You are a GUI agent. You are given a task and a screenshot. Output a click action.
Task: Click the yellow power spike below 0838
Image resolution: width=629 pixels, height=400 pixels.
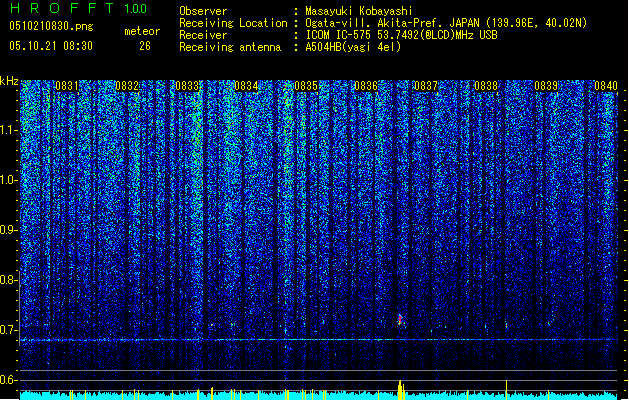[506, 390]
